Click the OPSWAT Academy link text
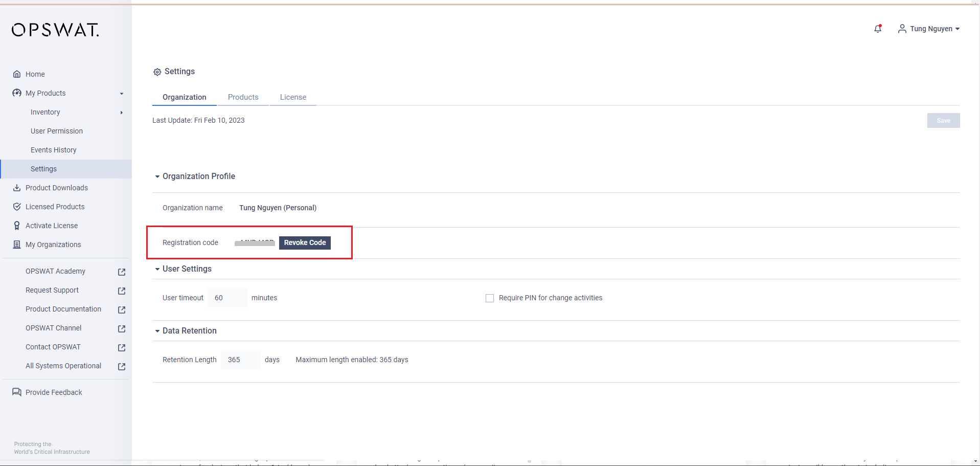Image resolution: width=980 pixels, height=466 pixels. click(55, 271)
